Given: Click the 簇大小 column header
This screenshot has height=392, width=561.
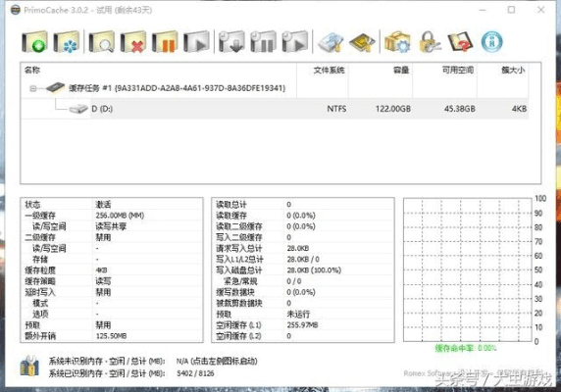Looking at the screenshot, I should coord(513,70).
